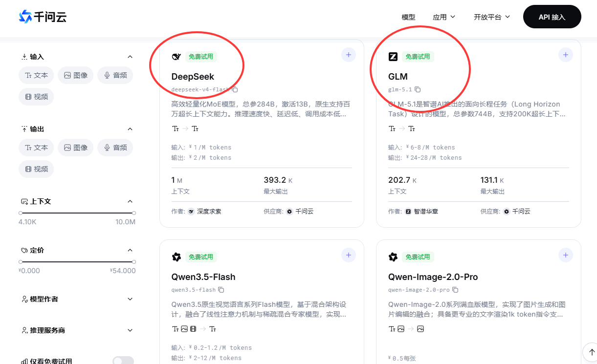Click the 输入 download-arrow icon

[24, 57]
